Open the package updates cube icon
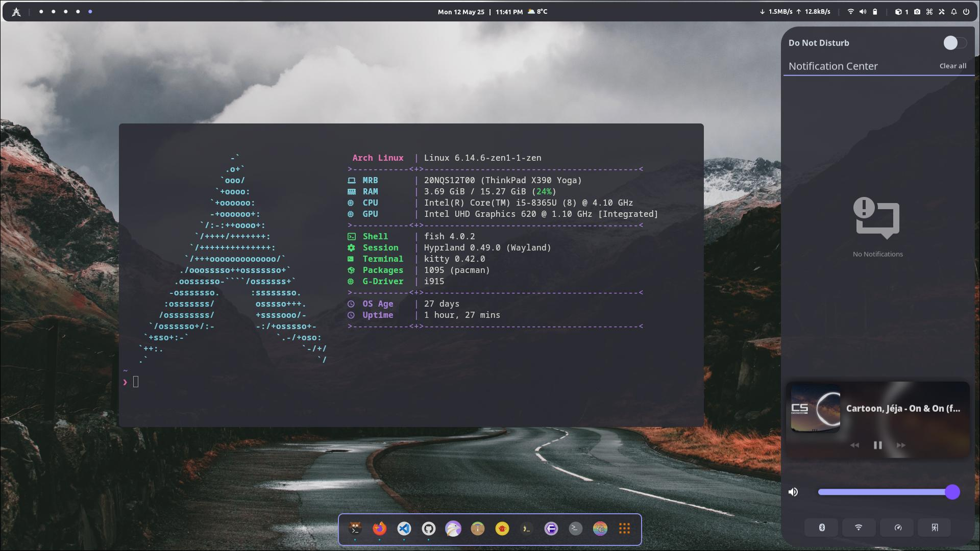The width and height of the screenshot is (980, 551). [901, 12]
